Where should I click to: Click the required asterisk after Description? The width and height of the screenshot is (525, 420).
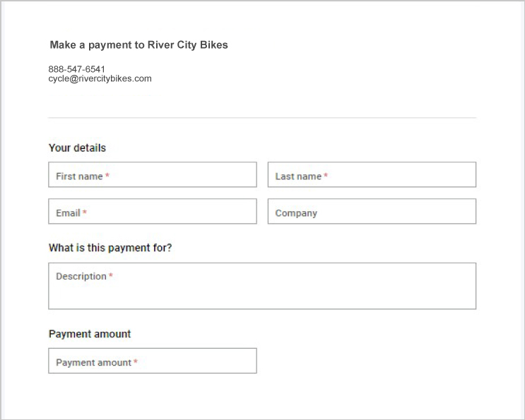click(111, 275)
